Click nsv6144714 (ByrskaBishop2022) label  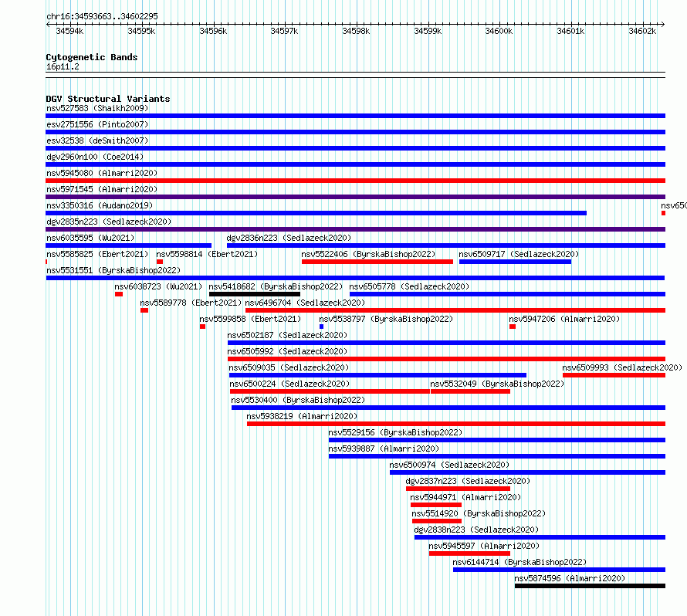pos(519,562)
